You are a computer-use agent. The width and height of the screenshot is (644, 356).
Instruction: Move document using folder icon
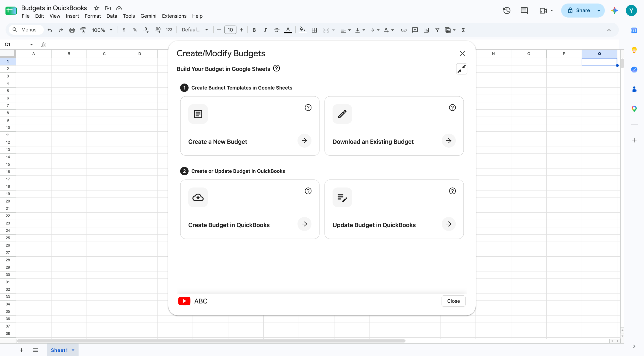point(108,8)
